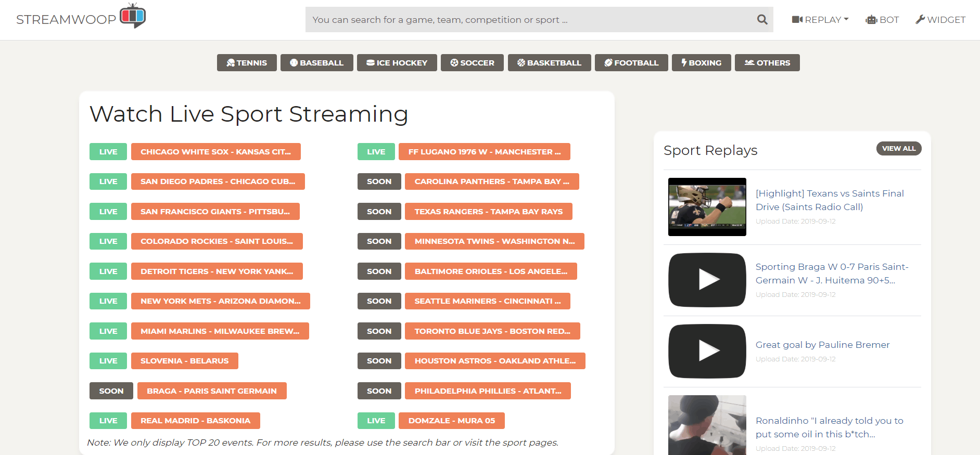Open Sporting Braga W 0-7 Paris link
The image size is (980, 455).
(832, 274)
